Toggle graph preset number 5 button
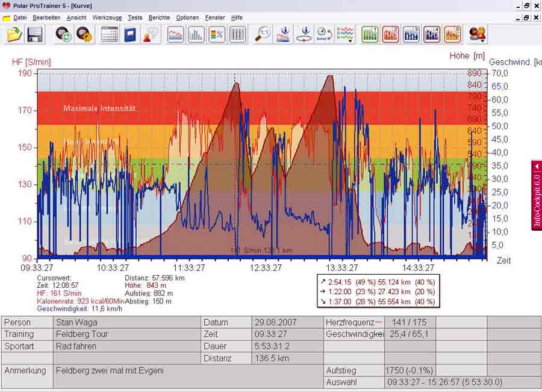 tap(453, 34)
